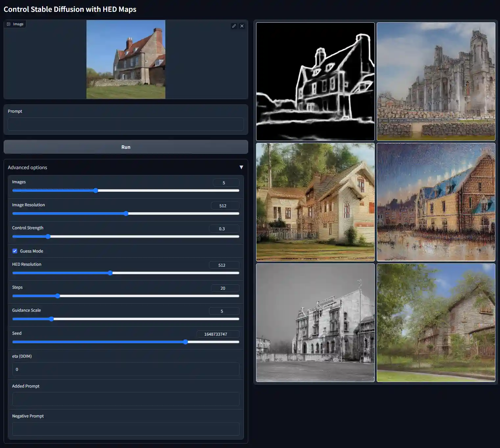500x448 pixels.
Task: Open the black-and-white building result
Action: click(315, 323)
